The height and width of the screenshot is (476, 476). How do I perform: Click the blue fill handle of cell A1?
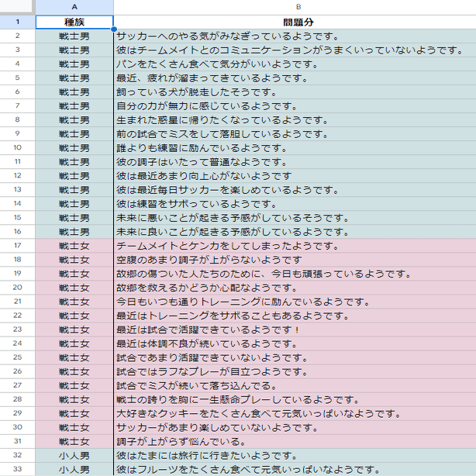(x=114, y=29)
